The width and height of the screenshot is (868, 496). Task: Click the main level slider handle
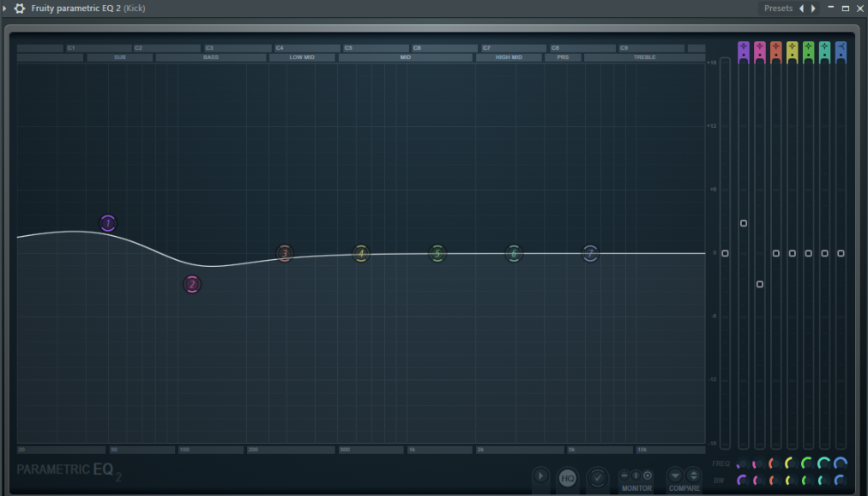pyautogui.click(x=725, y=253)
